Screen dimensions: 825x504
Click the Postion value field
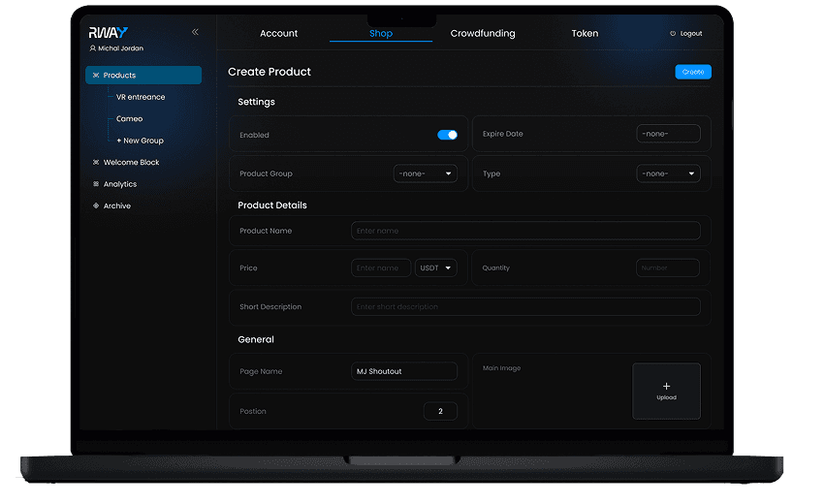tap(440, 411)
